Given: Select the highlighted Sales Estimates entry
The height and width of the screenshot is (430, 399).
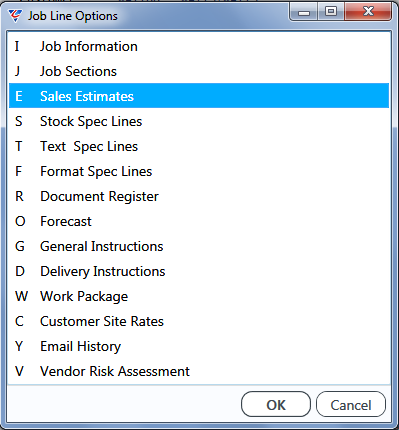Looking at the screenshot, I should coord(199,96).
